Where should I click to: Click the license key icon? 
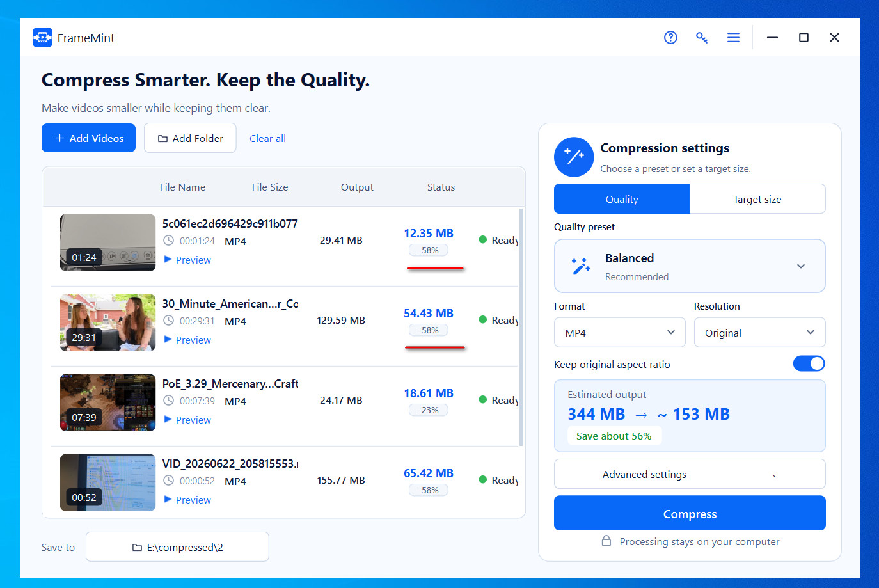coord(702,38)
